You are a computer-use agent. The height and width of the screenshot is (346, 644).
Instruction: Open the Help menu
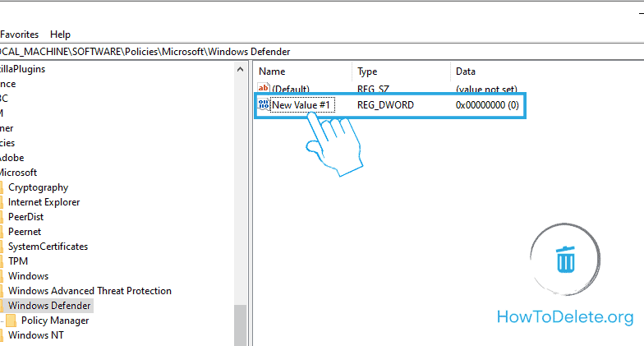(60, 35)
